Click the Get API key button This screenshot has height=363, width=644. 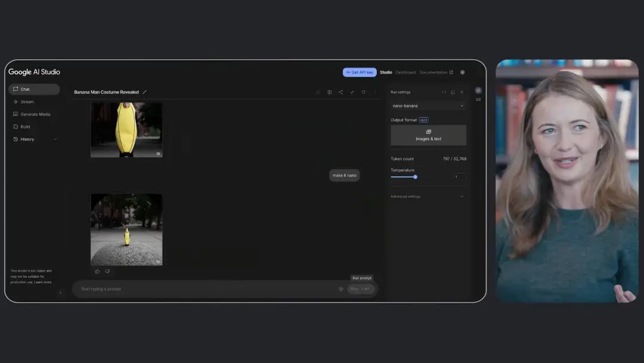[360, 72]
